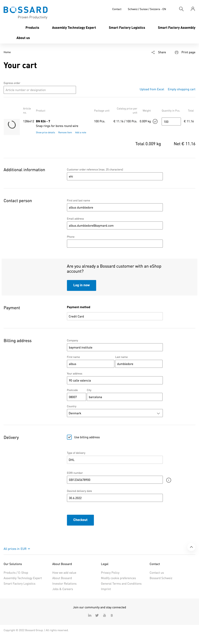199x644 pixels.
Task: Click the Share icon
Action: [x=153, y=52]
